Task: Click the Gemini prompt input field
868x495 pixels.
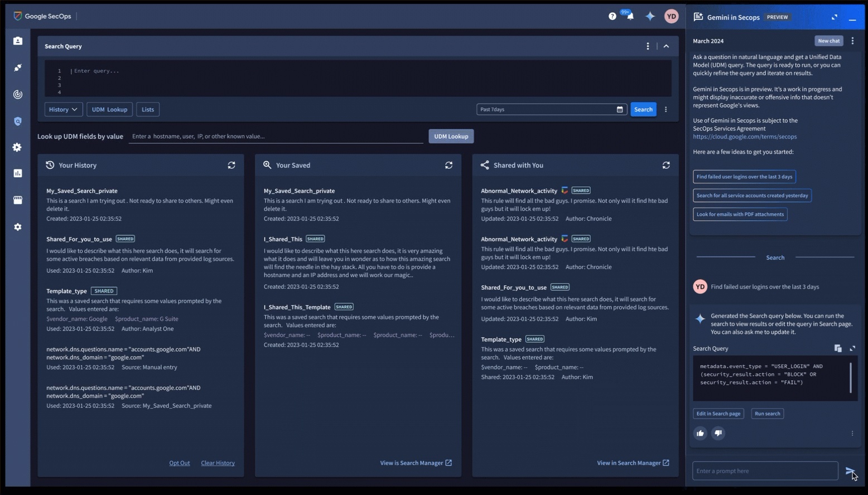Action: coord(765,471)
